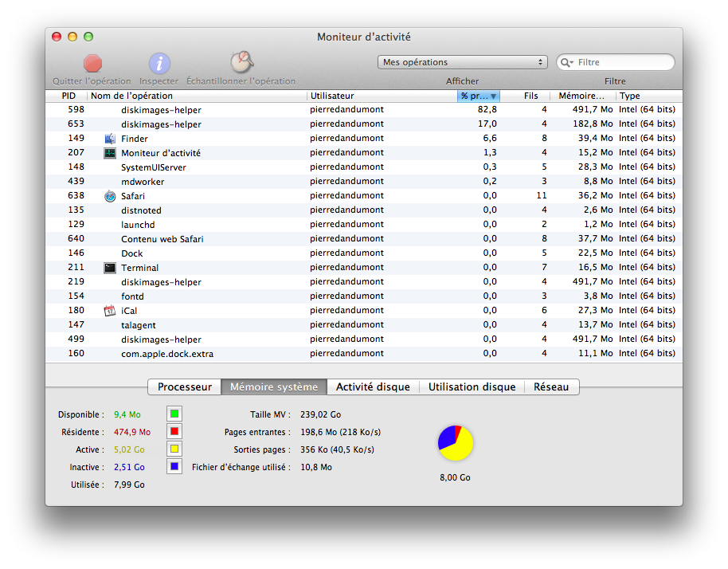Open the Mes opérations dropdown
This screenshot has height=569, width=728.
tap(463, 62)
